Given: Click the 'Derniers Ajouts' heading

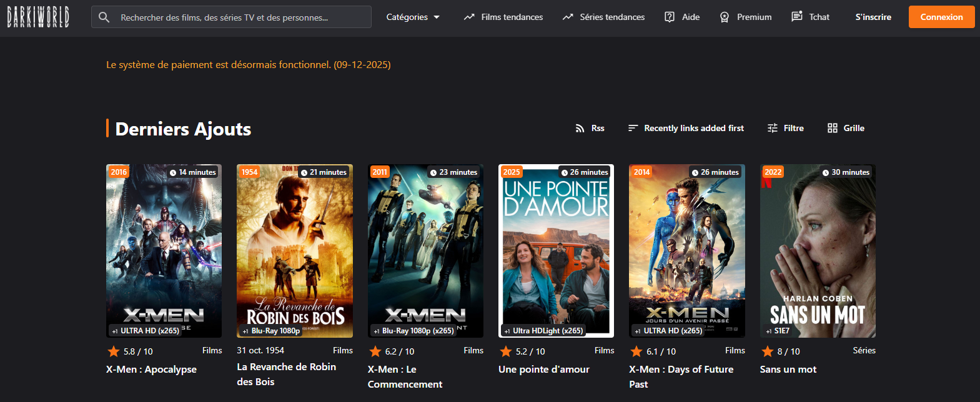Looking at the screenshot, I should tap(183, 129).
